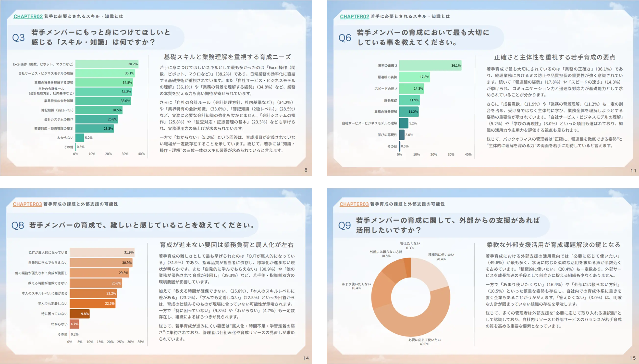639x364 pixels.
Task: Select the 業務の背景を理解する姿勢 34.8% bar
Action: click(104, 83)
